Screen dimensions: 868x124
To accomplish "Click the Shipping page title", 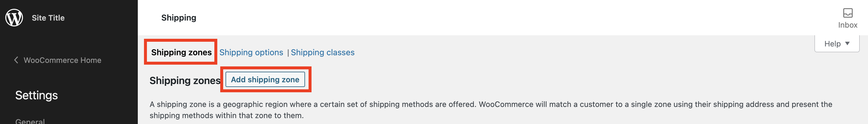I will [179, 18].
